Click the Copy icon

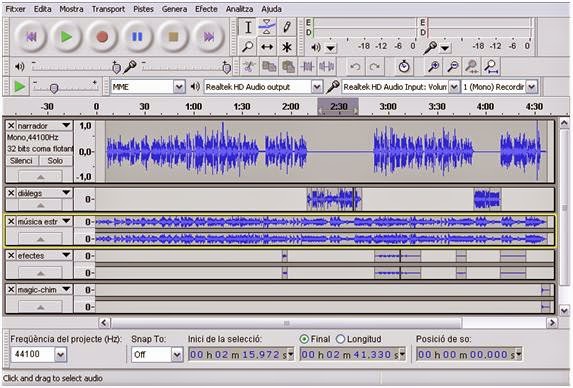click(x=269, y=67)
